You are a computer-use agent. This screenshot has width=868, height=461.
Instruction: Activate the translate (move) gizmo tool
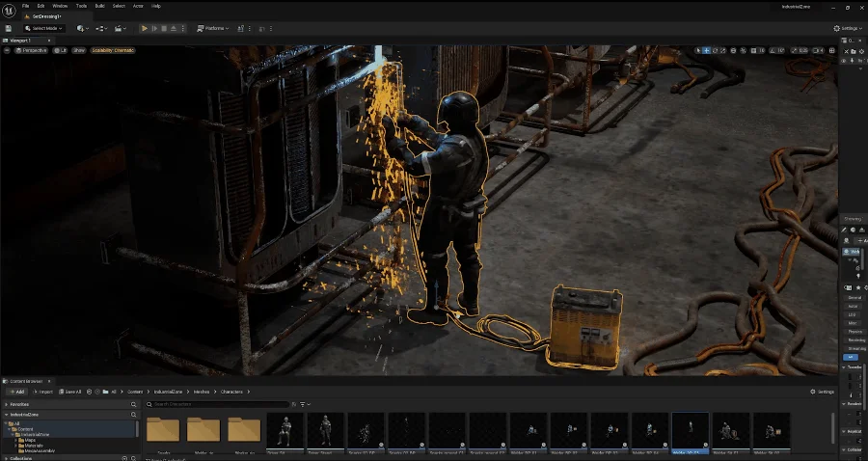[706, 50]
